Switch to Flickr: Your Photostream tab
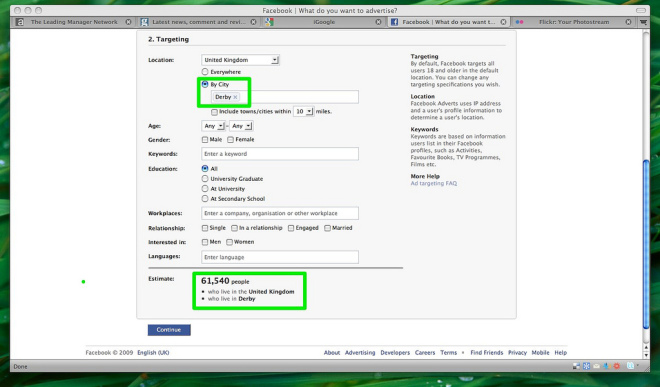 click(x=574, y=22)
